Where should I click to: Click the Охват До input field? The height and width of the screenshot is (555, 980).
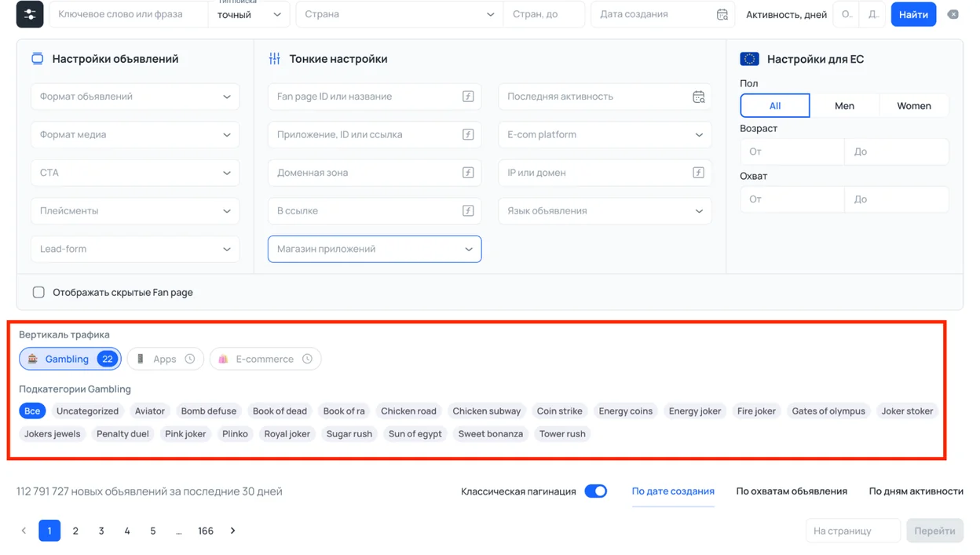coord(897,199)
